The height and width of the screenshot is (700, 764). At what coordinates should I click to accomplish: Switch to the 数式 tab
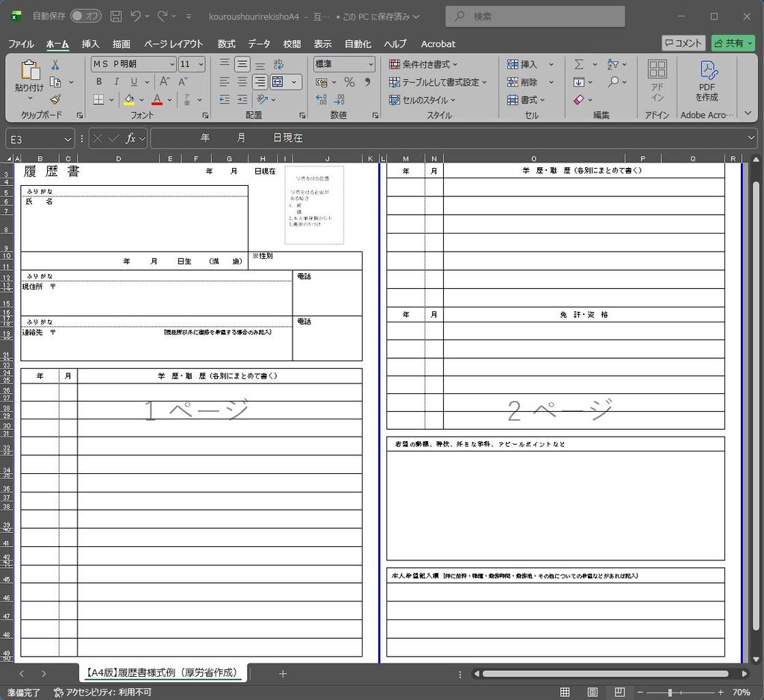click(x=226, y=44)
